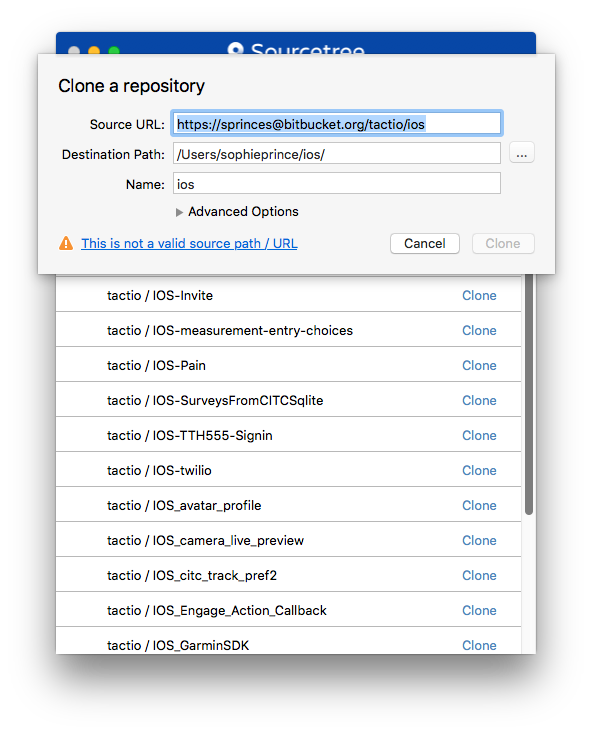Clone the tactio / IOS-measurement-entry-choices repository
592x734 pixels.
pos(479,330)
